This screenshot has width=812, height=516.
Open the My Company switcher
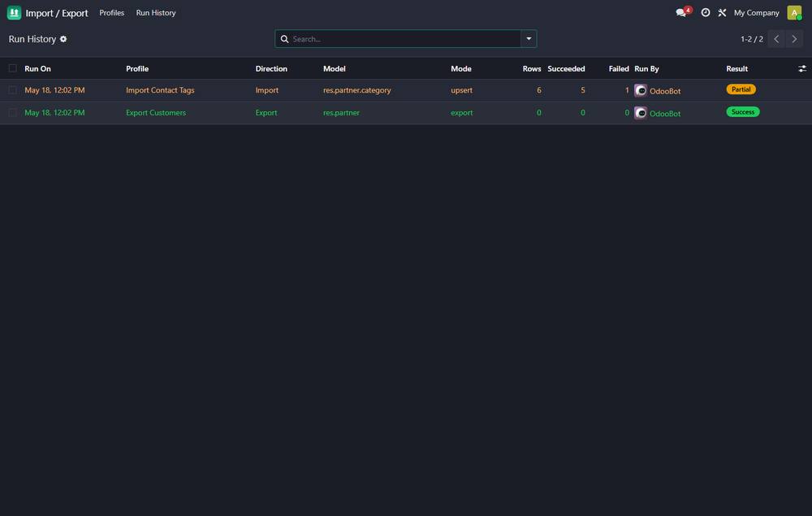coord(756,12)
